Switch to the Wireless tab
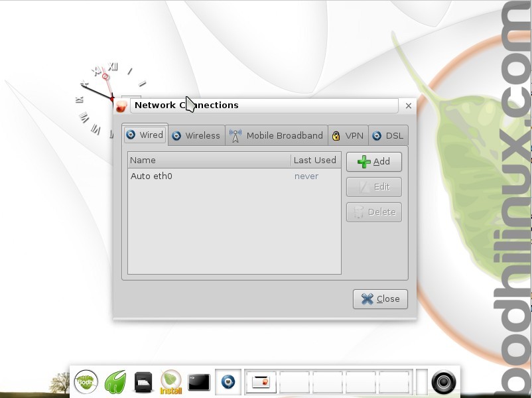532x398 pixels. [x=196, y=135]
